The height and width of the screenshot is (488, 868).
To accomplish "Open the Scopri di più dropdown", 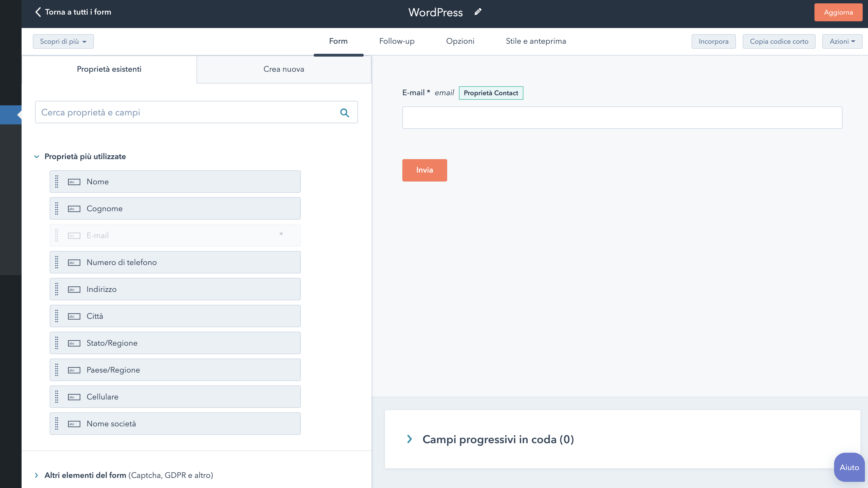I will tap(63, 41).
